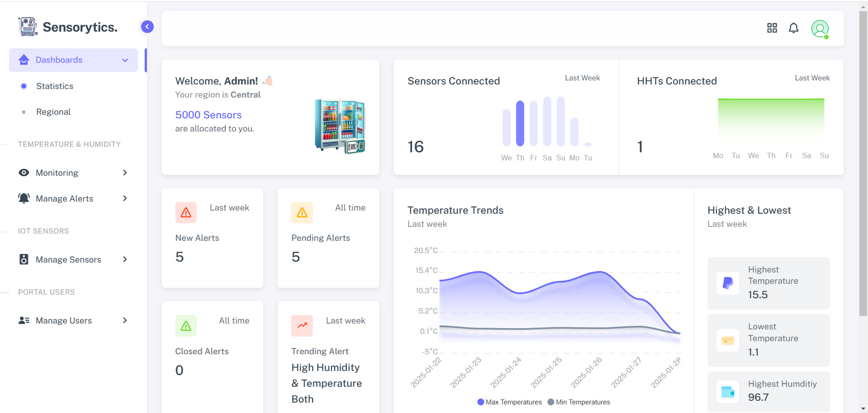The width and height of the screenshot is (868, 413).
Task: Click the Trending Alert chart icon
Action: [x=302, y=326]
